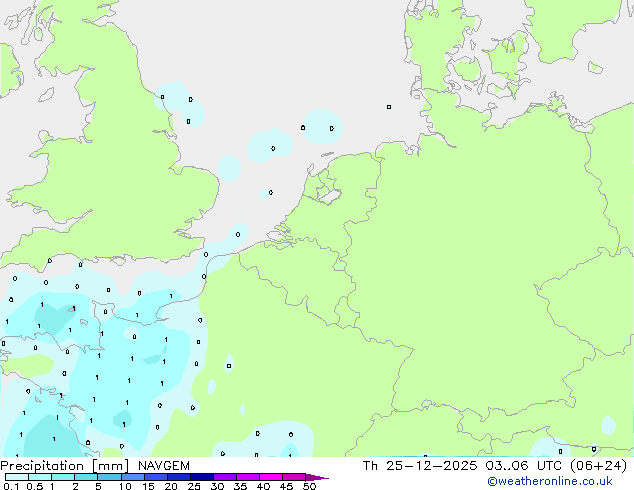Click the 0.1–0.5 mm palest legend swatch
Screen dimensions: 634x490
coord(17,477)
